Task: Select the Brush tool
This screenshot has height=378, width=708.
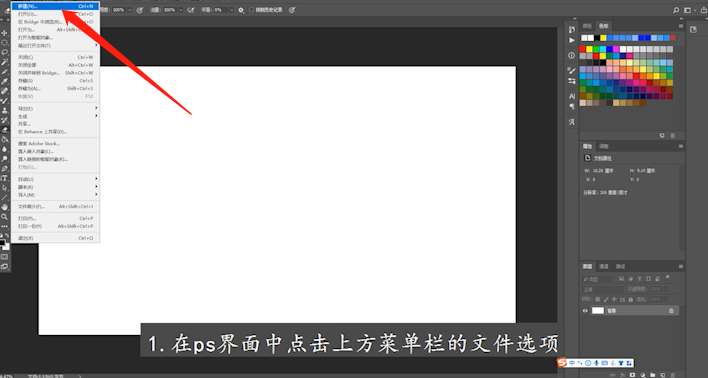Action: pos(5,101)
